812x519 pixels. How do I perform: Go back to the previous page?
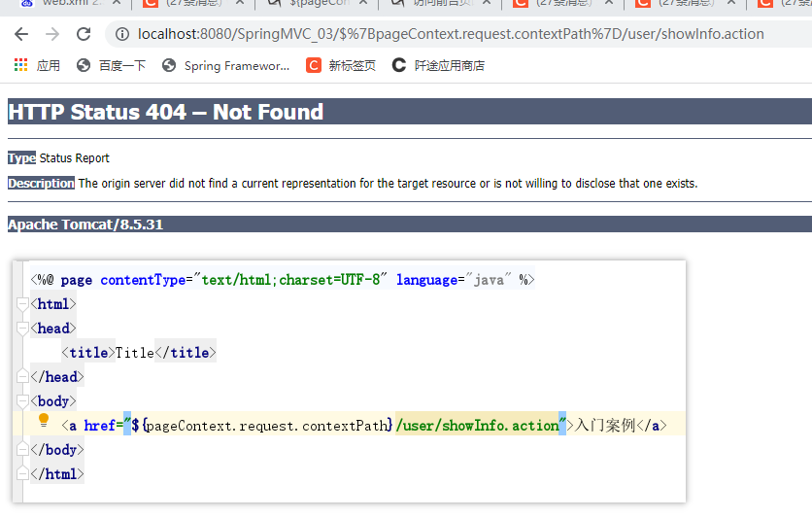21,34
